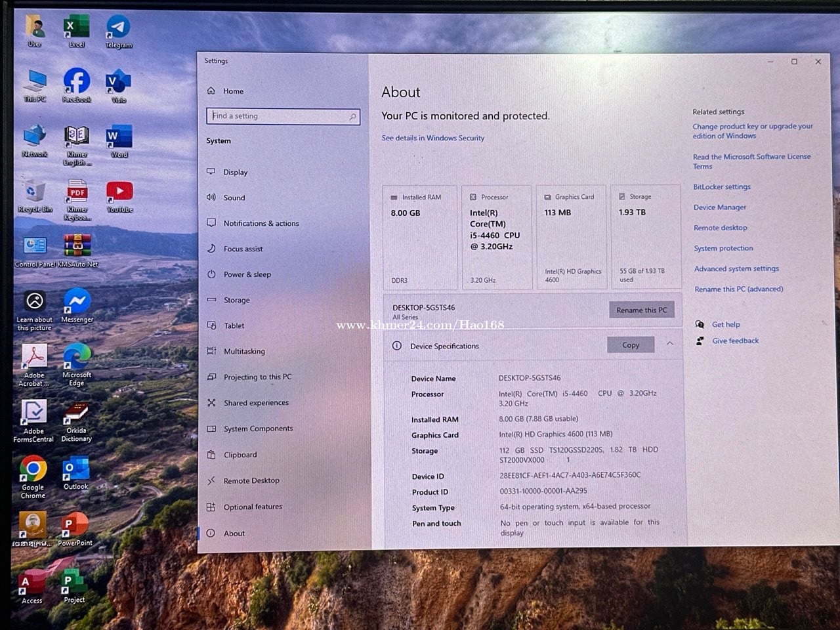This screenshot has width=840, height=630.
Task: Open the Orkida Dictionary shortcut
Action: [76, 415]
